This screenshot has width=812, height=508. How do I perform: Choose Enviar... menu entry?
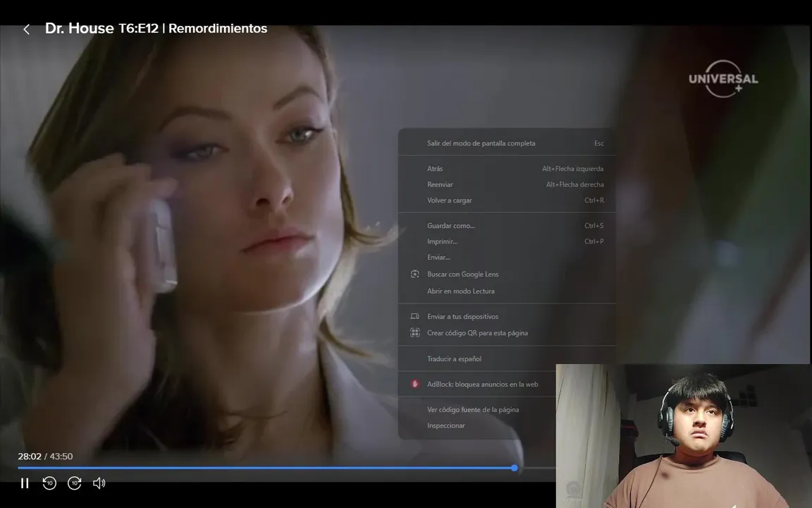(507, 257)
